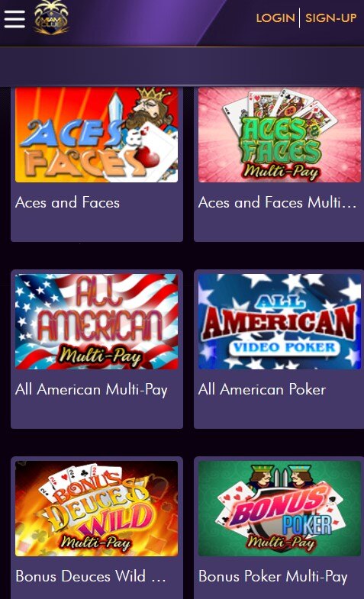This screenshot has width=364, height=599.
Task: Open the LOGIN link
Action: click(x=275, y=18)
